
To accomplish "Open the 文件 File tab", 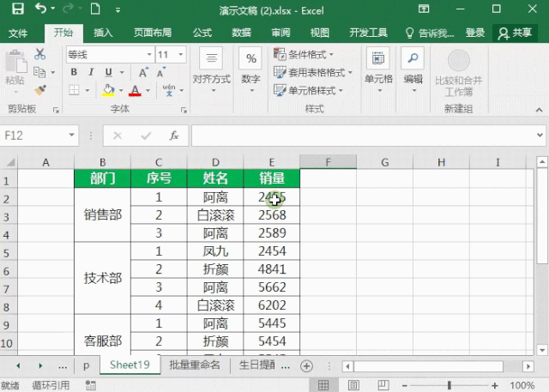I will coord(18,33).
